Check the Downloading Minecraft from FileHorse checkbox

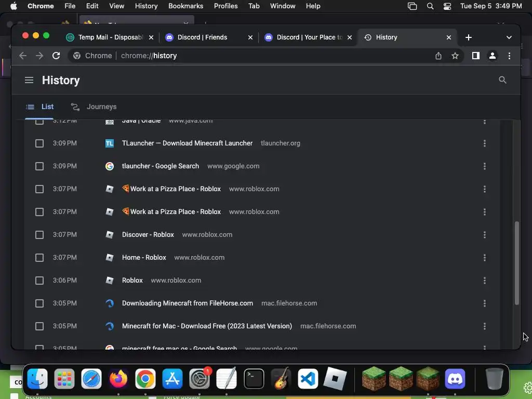click(39, 303)
